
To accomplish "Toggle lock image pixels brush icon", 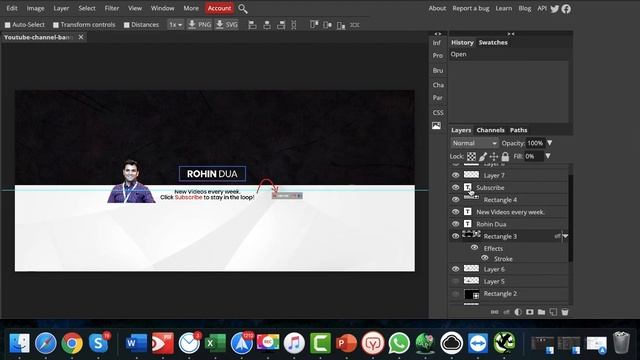I will [x=483, y=156].
